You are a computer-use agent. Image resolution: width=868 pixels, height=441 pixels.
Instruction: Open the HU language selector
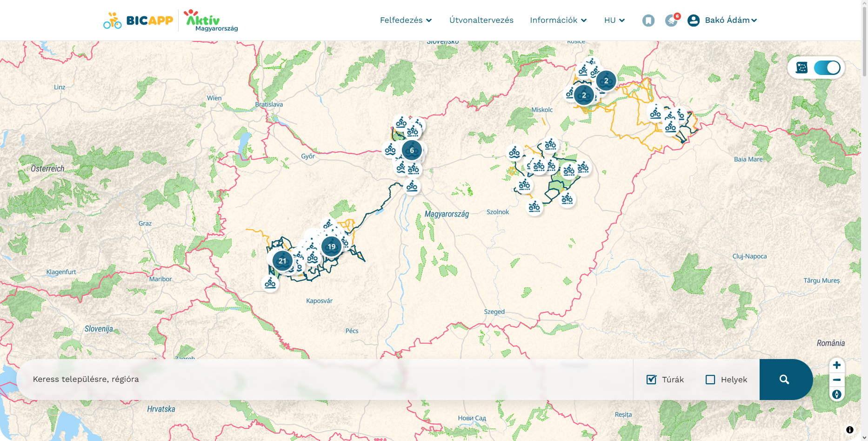614,20
